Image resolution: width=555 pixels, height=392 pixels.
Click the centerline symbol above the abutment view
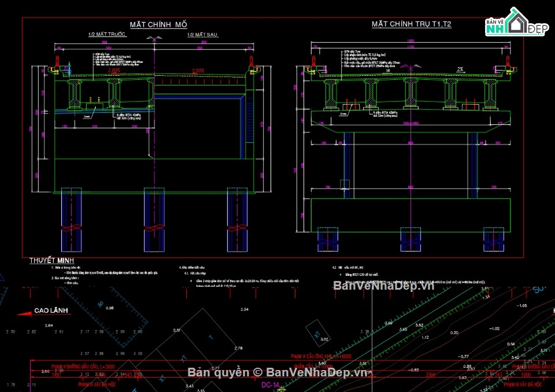154,39
